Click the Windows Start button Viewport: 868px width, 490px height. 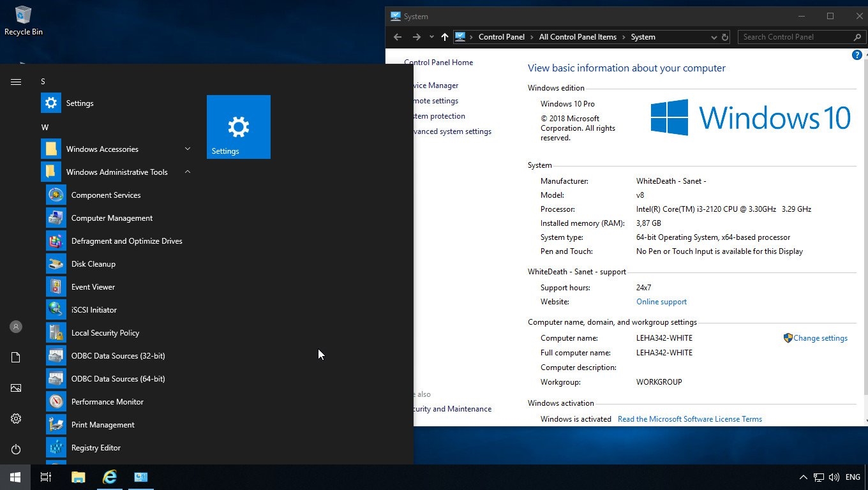pyautogui.click(x=15, y=477)
